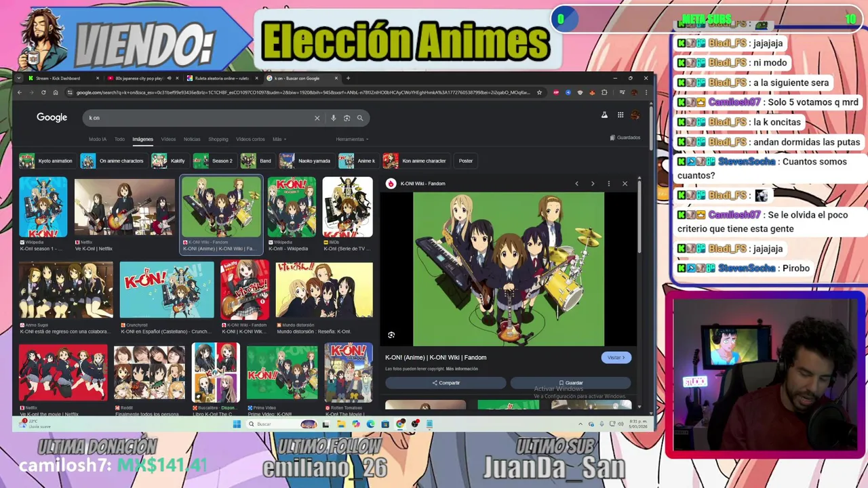Mute the 80s japanese city pop tab

(169, 78)
